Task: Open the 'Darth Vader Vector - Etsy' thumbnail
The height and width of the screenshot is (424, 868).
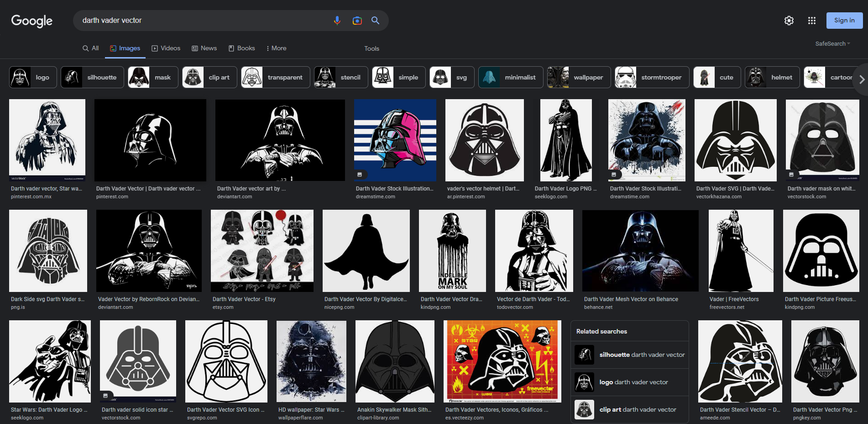Action: point(262,251)
